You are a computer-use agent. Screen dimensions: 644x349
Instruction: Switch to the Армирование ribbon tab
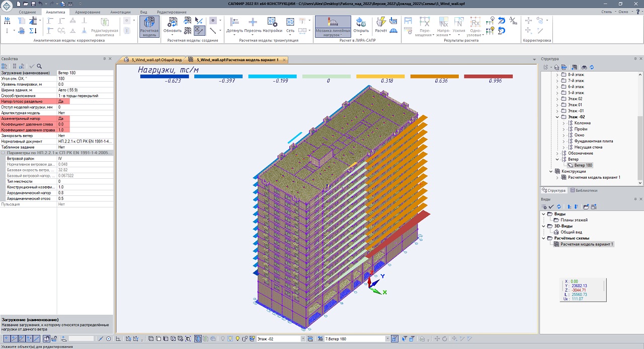[88, 12]
